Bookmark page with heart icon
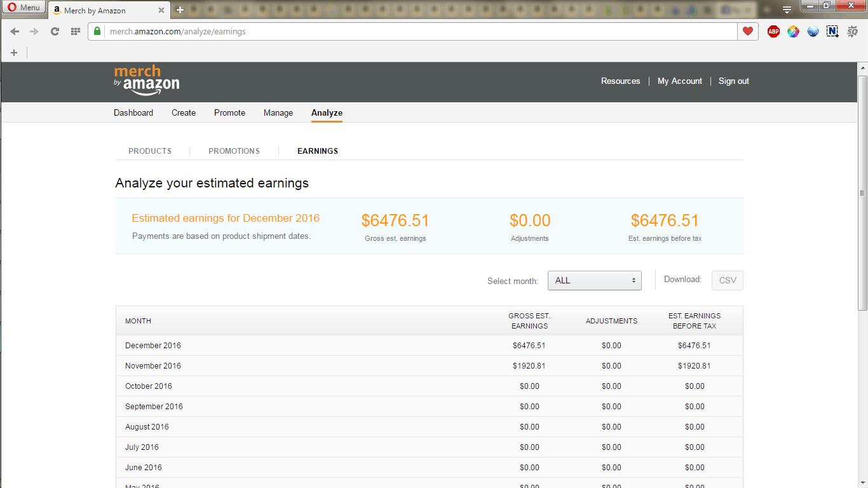Image resolution: width=868 pixels, height=488 pixels. [x=748, y=31]
